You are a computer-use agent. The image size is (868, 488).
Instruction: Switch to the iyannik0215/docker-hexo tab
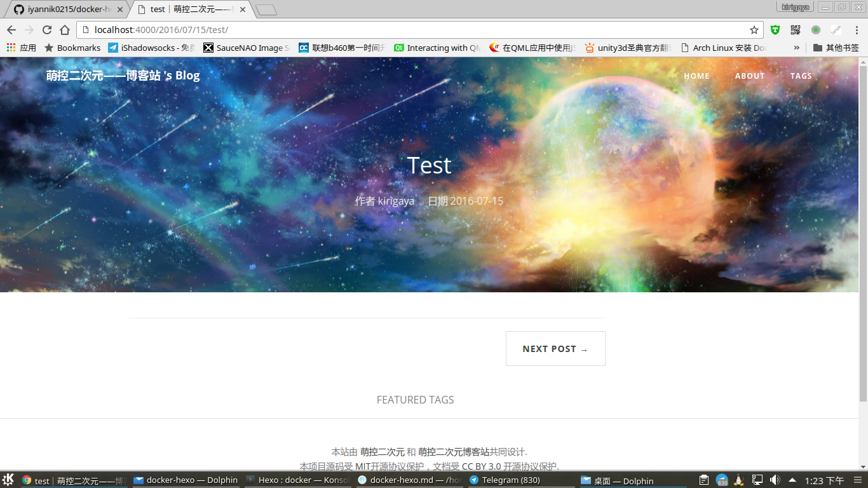tap(68, 10)
